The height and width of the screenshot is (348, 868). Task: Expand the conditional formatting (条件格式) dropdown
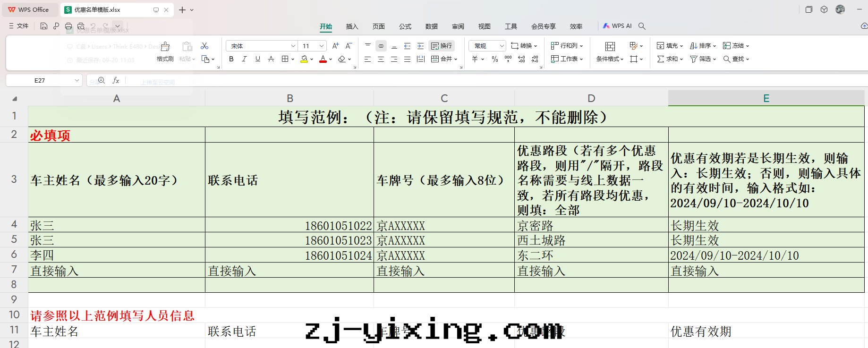coord(622,59)
